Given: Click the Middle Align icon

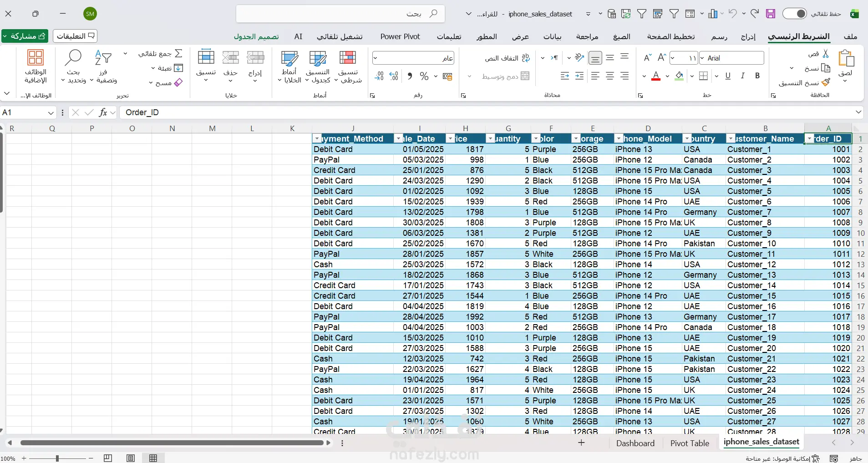Looking at the screenshot, I should pos(610,57).
